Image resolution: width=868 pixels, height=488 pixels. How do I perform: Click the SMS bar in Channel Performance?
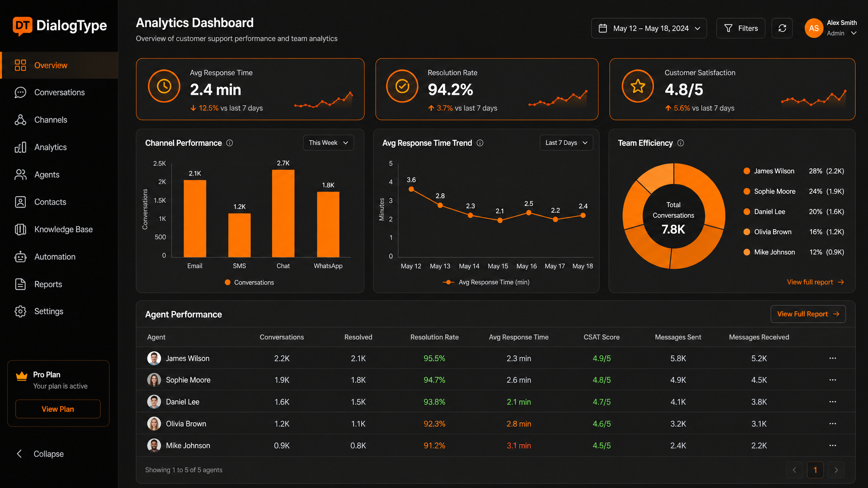239,235
